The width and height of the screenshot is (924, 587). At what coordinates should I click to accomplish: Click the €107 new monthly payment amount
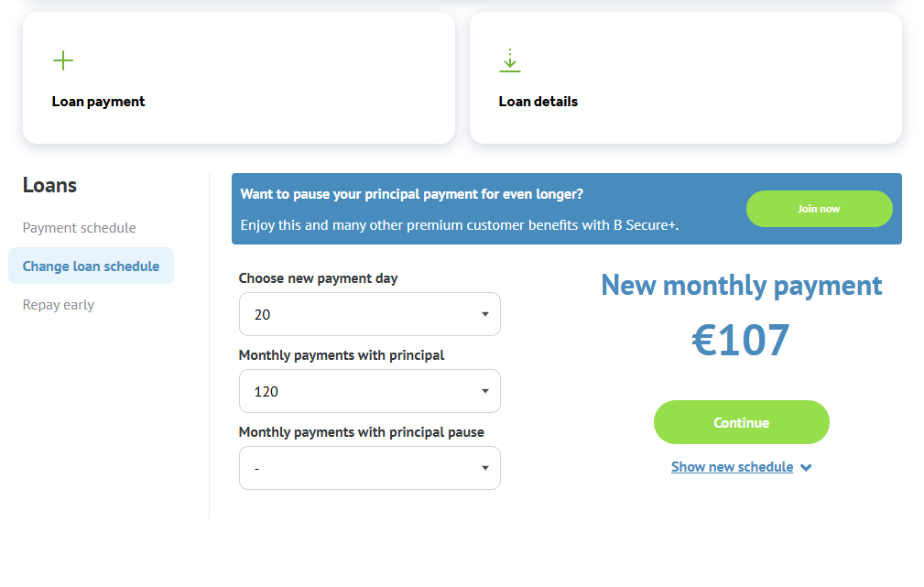(741, 341)
